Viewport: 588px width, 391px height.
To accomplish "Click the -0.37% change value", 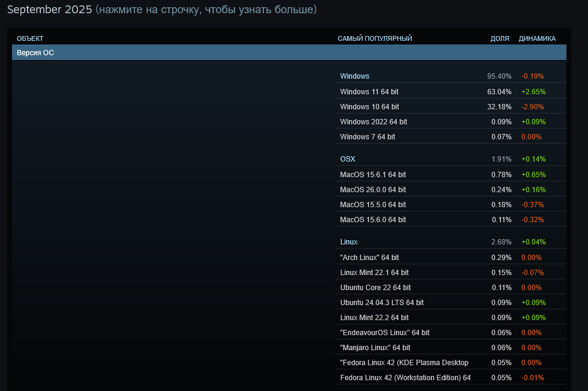I will click(x=533, y=204).
